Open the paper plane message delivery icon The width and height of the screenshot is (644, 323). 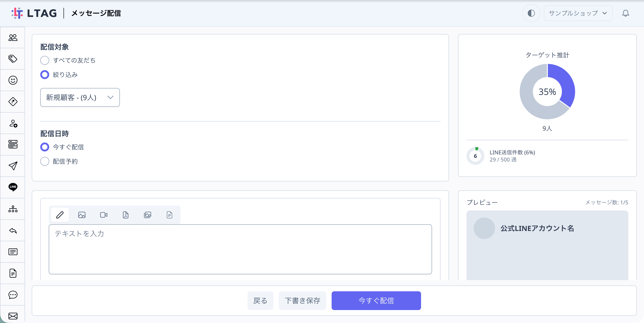[x=13, y=166]
